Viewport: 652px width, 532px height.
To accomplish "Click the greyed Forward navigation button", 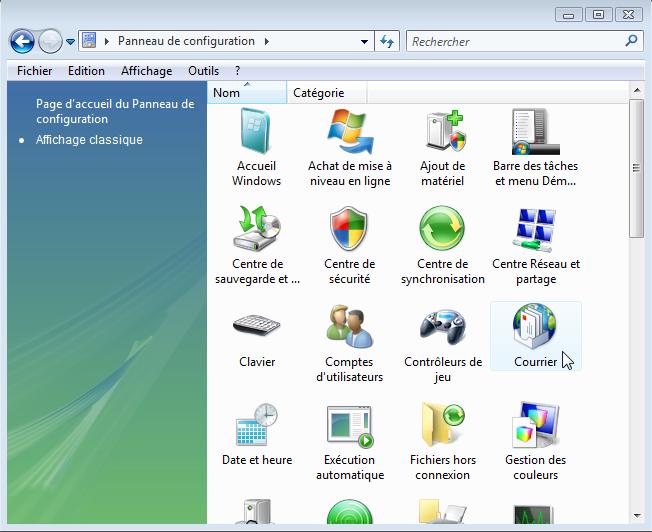I will (50, 41).
